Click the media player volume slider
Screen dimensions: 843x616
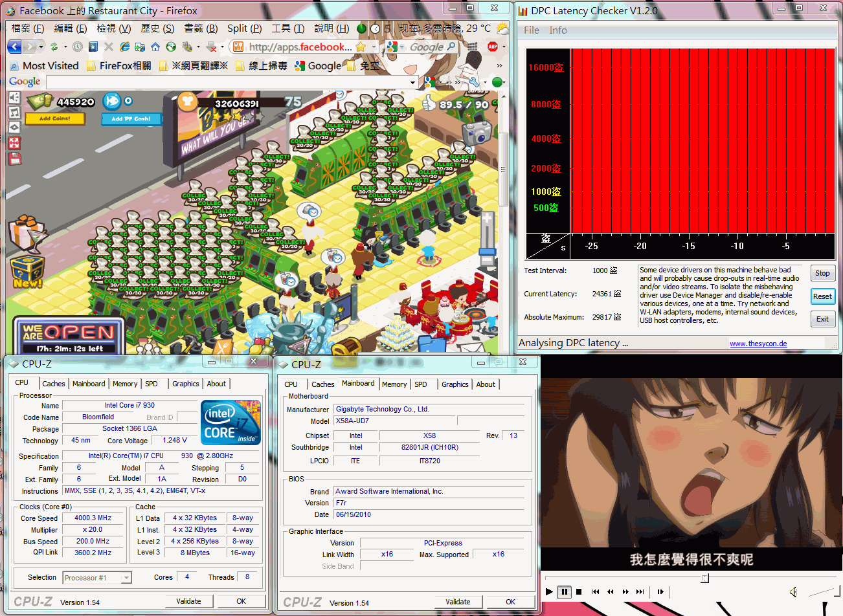click(x=822, y=591)
